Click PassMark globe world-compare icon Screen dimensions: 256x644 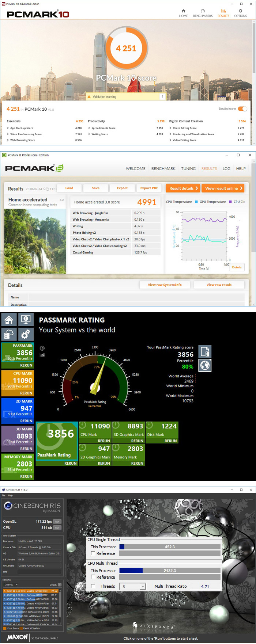205,365
